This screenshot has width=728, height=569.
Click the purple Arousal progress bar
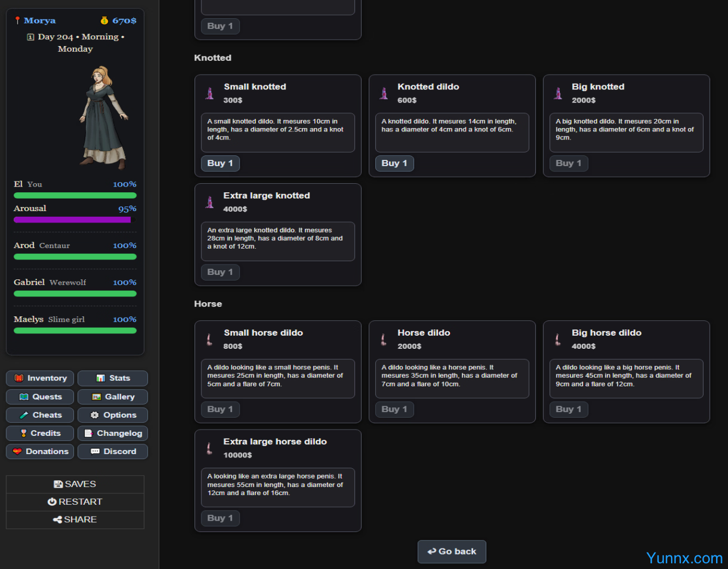click(x=72, y=220)
